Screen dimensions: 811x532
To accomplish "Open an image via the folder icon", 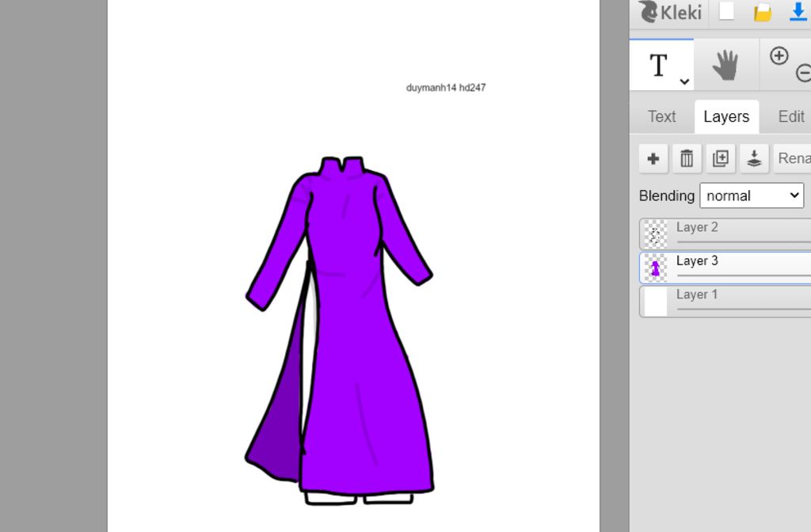I will [x=763, y=12].
